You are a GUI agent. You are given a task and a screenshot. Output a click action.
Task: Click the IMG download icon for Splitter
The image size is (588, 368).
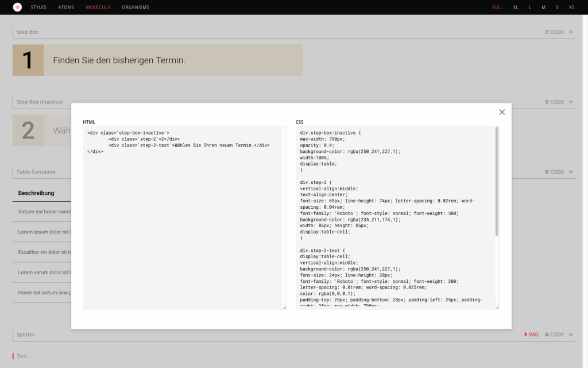(531, 334)
